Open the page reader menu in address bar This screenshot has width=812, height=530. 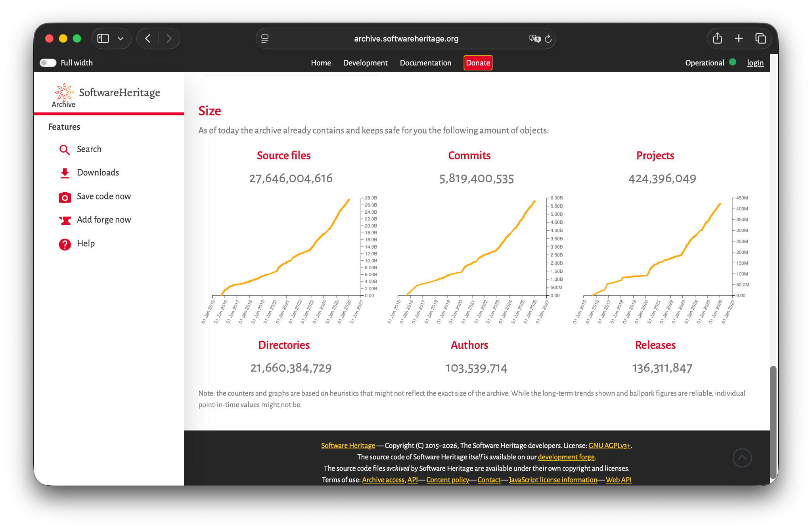click(x=265, y=38)
